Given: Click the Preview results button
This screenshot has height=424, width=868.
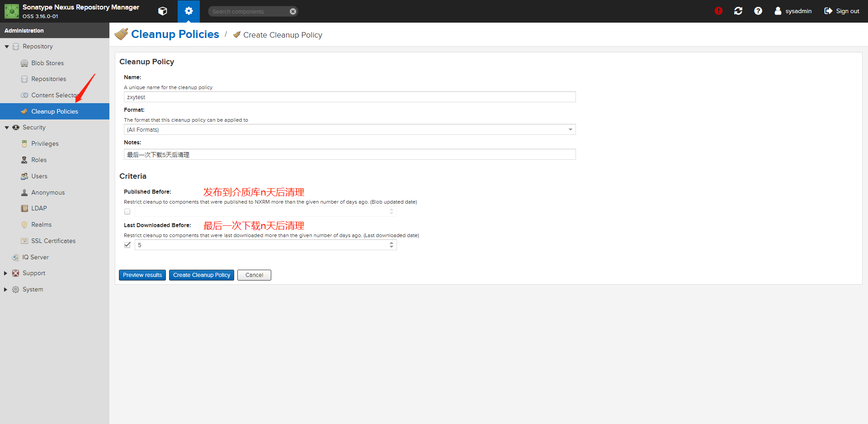Looking at the screenshot, I should point(142,275).
